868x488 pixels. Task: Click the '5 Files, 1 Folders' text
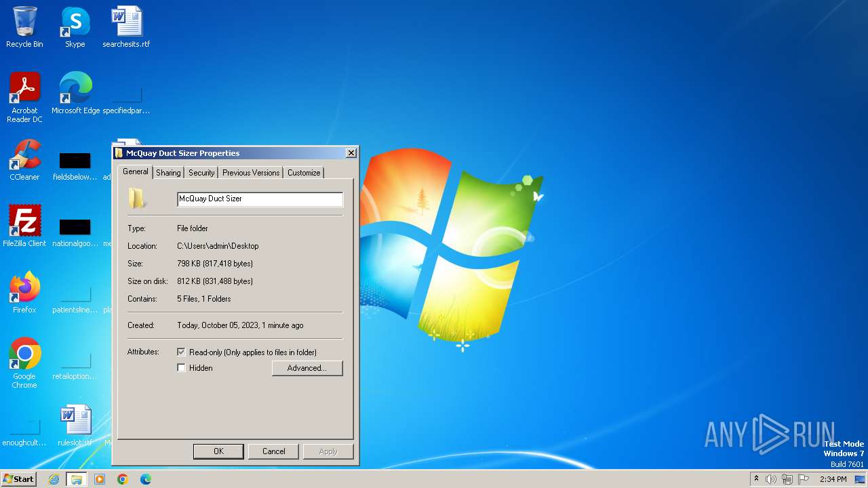click(204, 299)
